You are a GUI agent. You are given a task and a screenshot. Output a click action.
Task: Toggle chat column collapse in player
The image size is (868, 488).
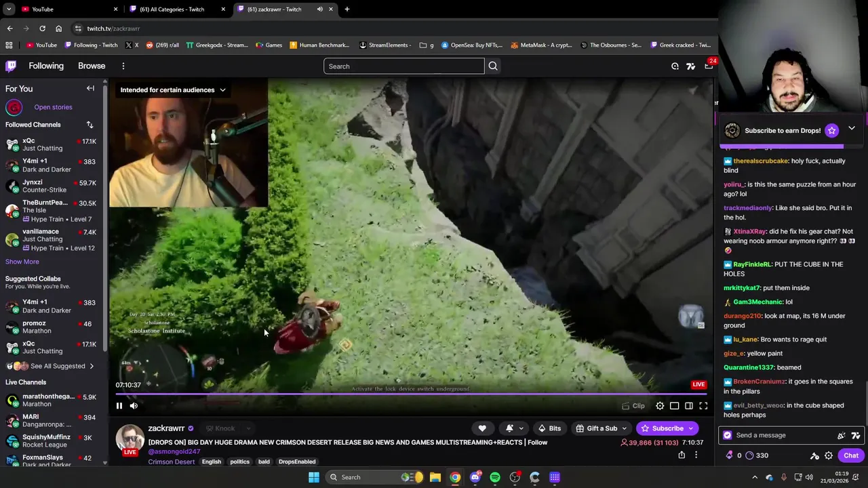pos(689,406)
